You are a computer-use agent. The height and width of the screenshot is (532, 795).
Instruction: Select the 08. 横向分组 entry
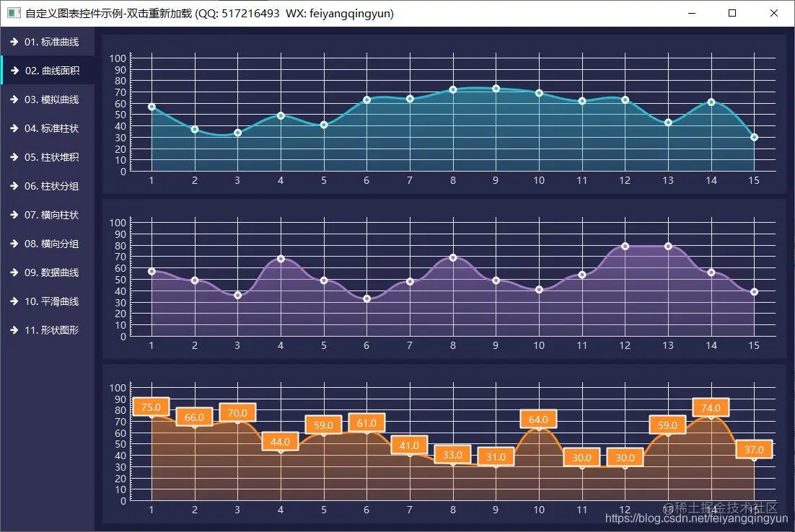click(x=47, y=244)
